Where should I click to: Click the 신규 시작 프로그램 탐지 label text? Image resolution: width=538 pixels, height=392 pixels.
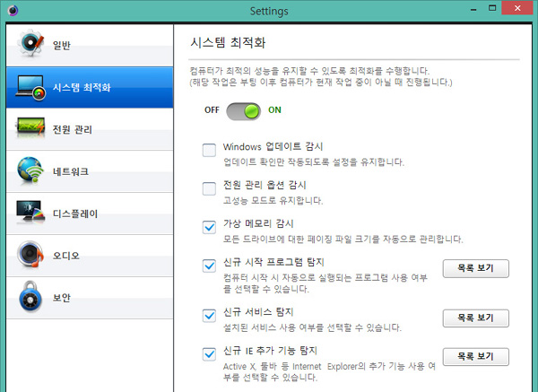[273, 262]
